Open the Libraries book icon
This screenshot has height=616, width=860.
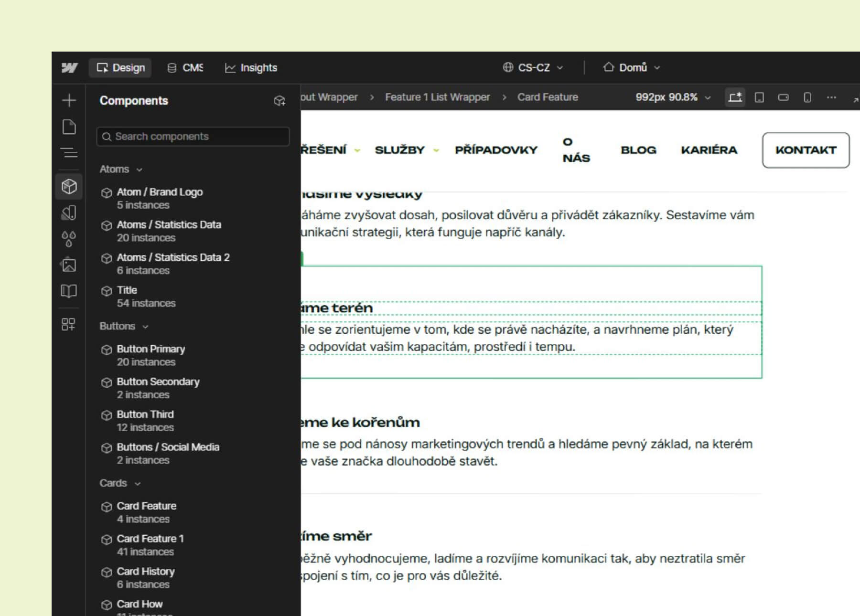[x=69, y=291]
